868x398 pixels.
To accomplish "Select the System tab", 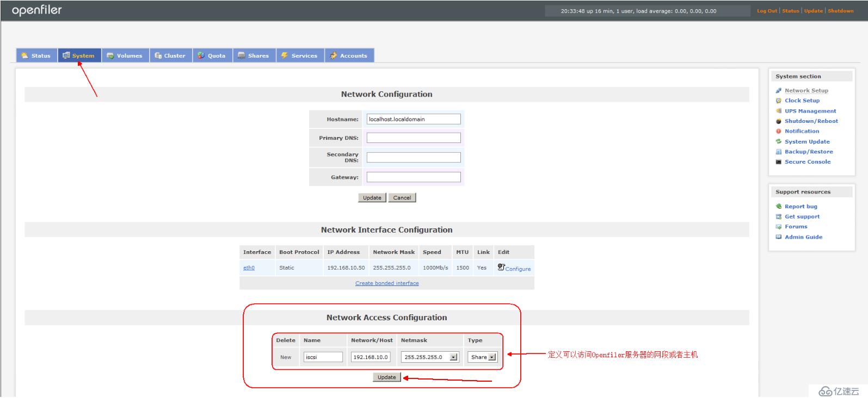I will pos(79,55).
